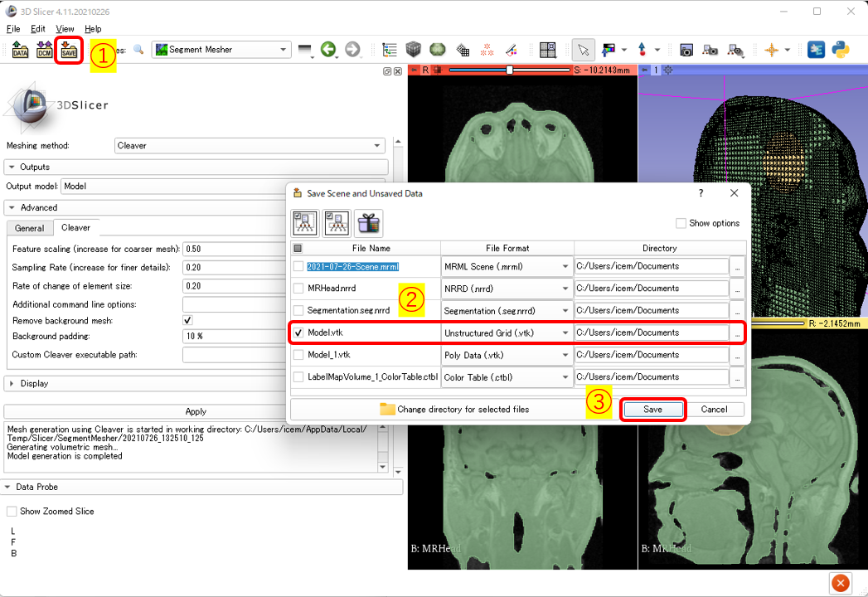
Task: Click the Load DATA toolbar icon
Action: (20, 50)
